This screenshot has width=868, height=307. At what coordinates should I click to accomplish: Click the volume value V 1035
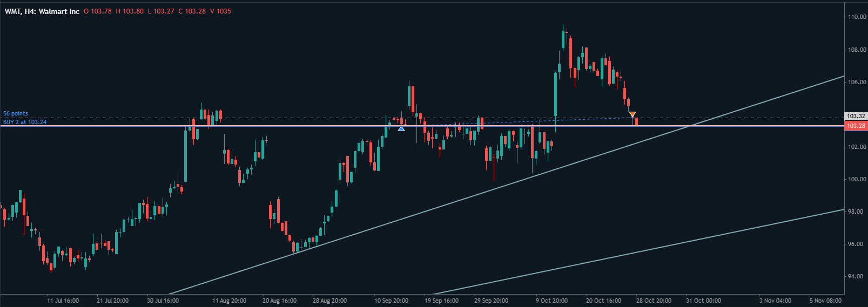[220, 11]
